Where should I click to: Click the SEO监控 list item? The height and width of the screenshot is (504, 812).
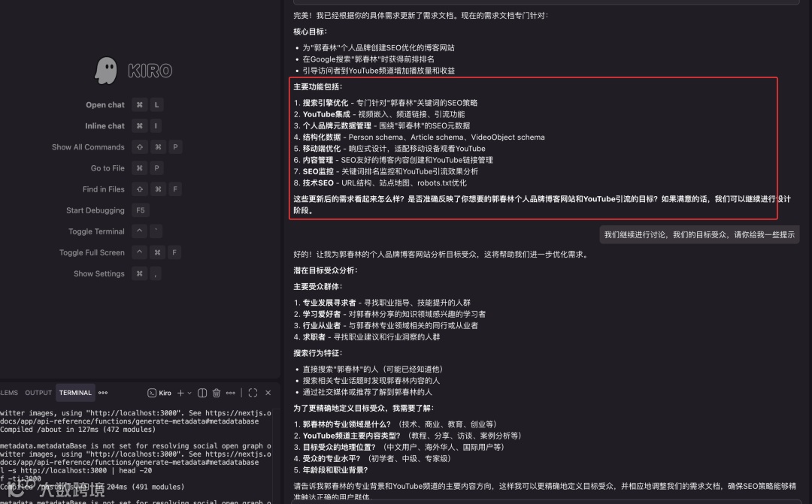tap(386, 171)
